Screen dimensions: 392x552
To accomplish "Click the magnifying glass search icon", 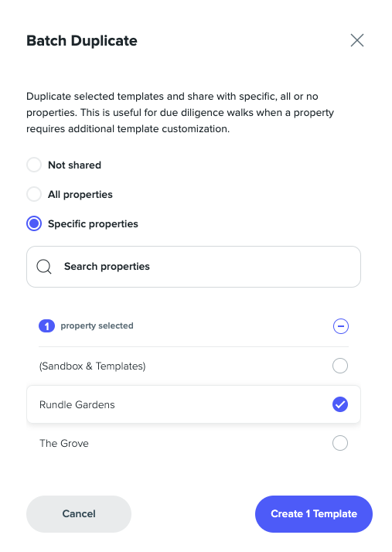I will 44,267.
